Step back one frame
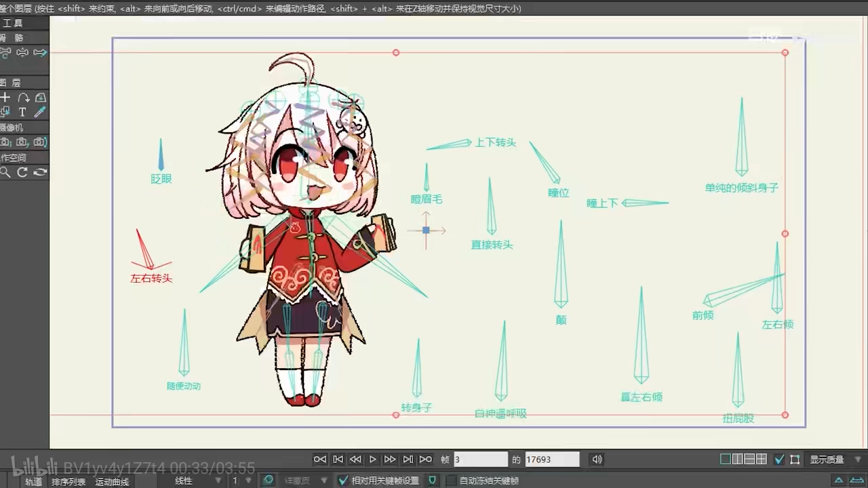Viewport: 868px width, 488px height. 338,460
